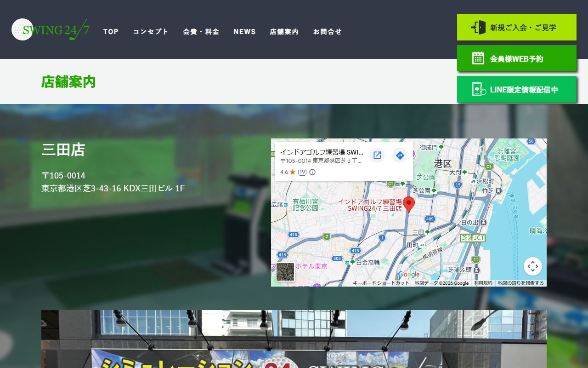This screenshot has height=368, width=588.
Task: Click the red map location pin
Action: tap(409, 205)
